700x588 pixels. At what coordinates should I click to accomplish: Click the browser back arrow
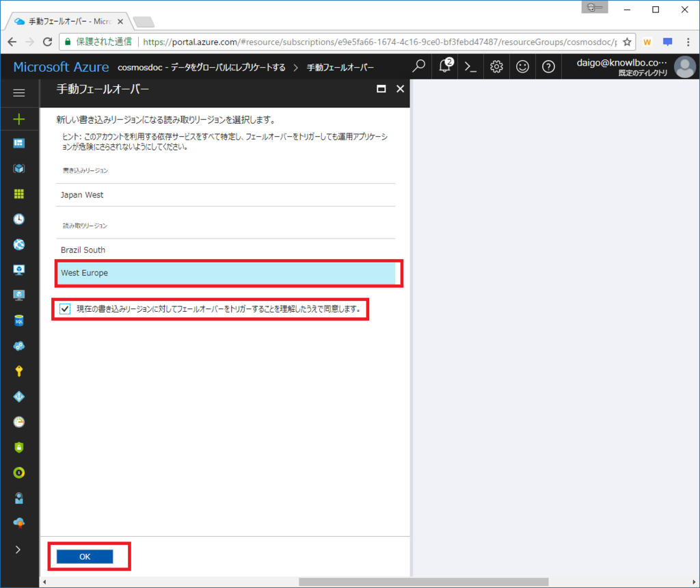coord(12,42)
